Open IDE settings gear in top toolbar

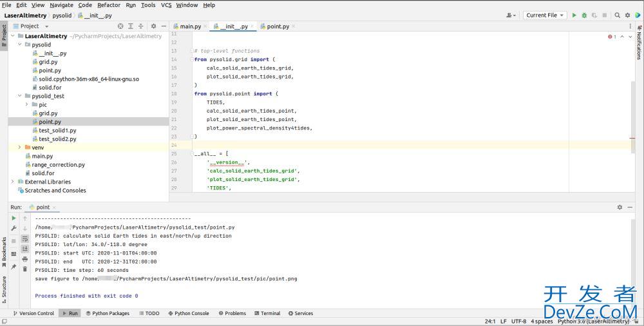point(627,15)
